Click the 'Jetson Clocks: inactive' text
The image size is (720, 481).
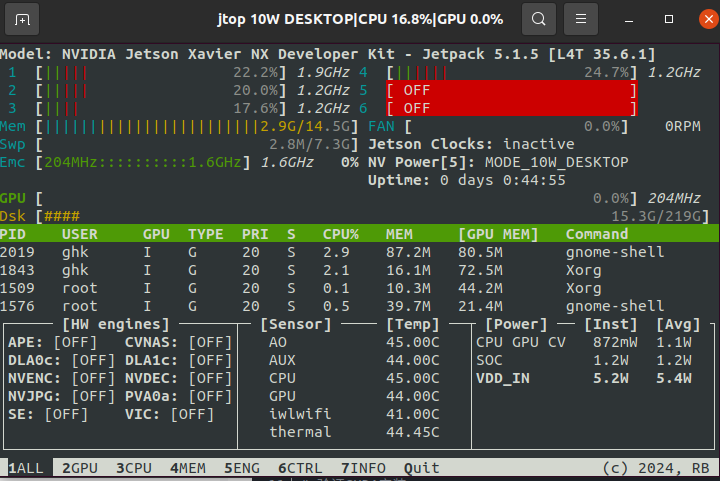click(x=471, y=144)
